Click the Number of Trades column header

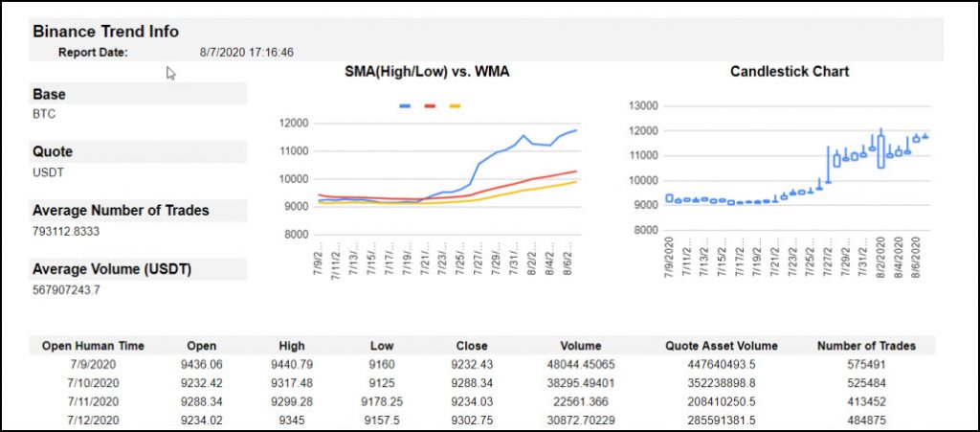tap(866, 346)
